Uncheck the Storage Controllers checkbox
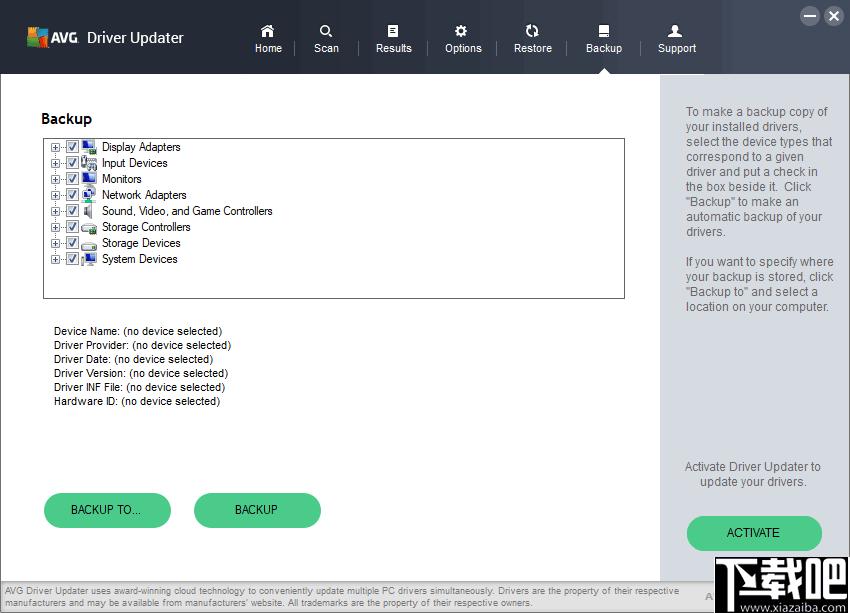The height and width of the screenshot is (613, 850). pyautogui.click(x=72, y=227)
